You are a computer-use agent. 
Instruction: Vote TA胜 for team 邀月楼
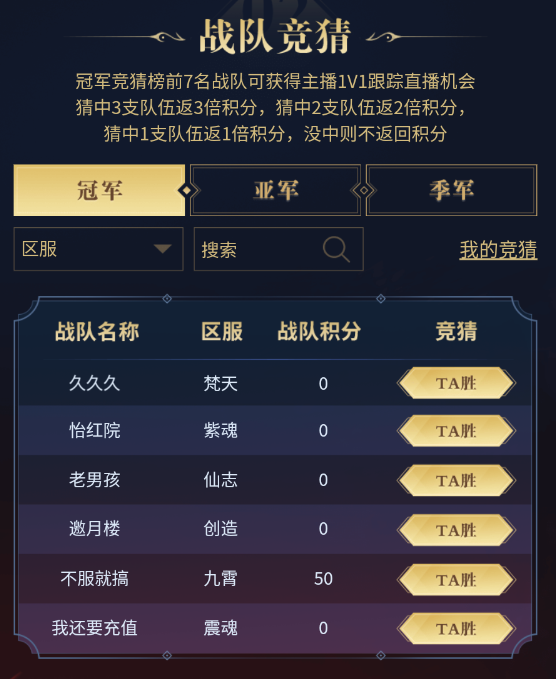click(456, 530)
